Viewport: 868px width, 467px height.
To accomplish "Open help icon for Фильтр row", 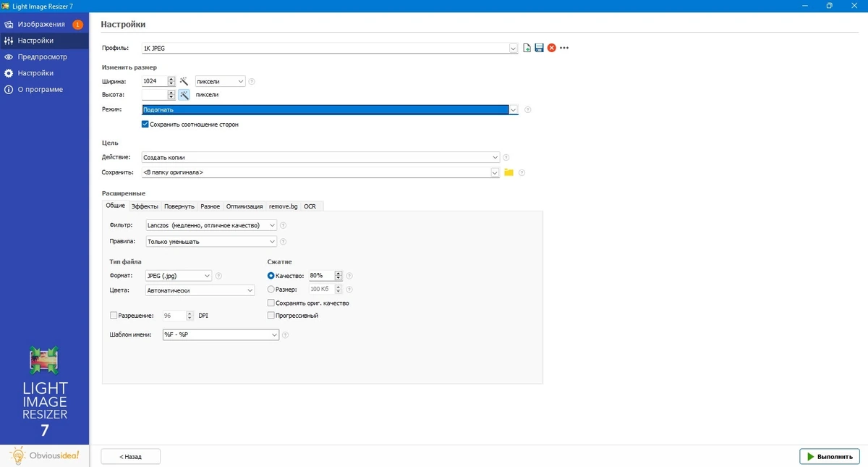I will click(x=283, y=225).
